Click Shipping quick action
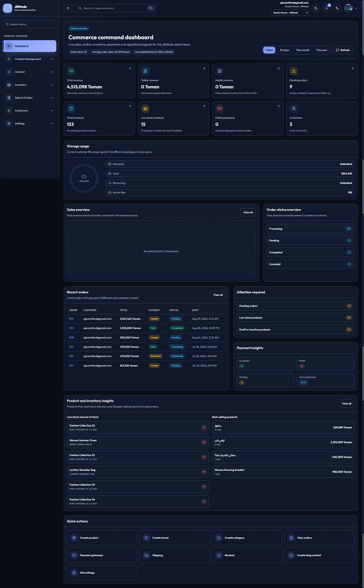The width and height of the screenshot is (364, 588). coord(174,555)
